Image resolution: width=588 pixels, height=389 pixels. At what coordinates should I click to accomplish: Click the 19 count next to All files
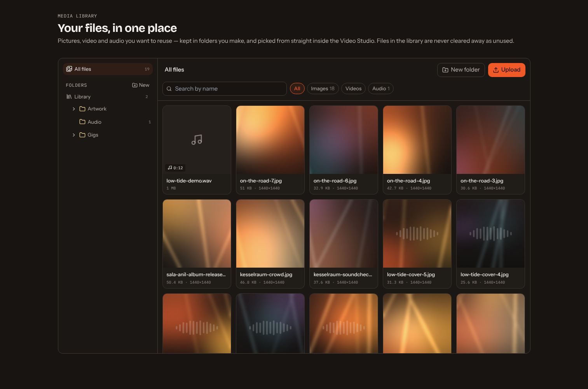(147, 69)
